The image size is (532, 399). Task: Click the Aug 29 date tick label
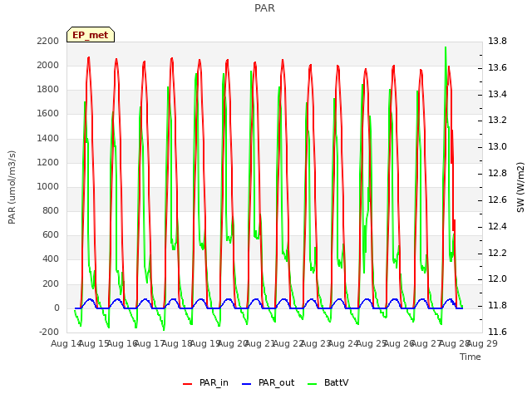pyautogui.click(x=482, y=344)
